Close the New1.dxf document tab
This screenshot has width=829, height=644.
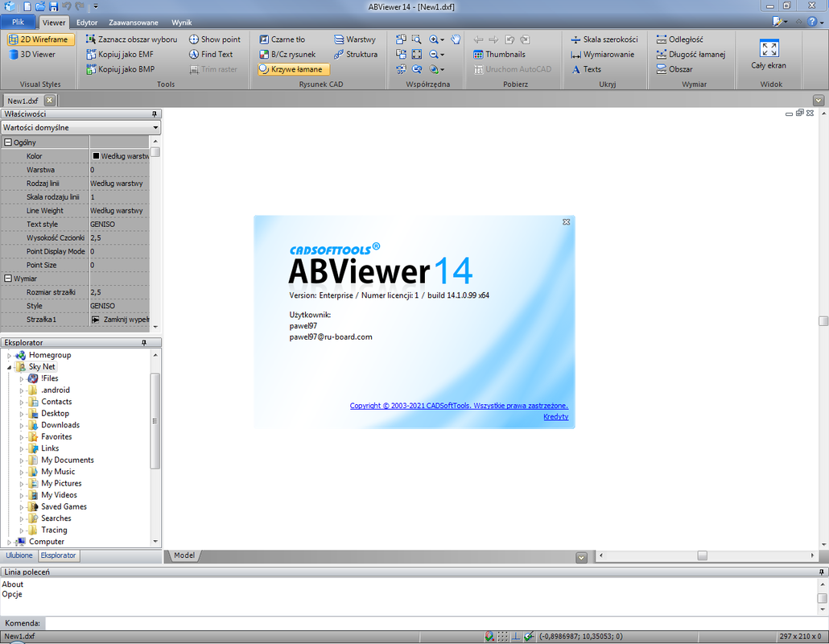49,100
